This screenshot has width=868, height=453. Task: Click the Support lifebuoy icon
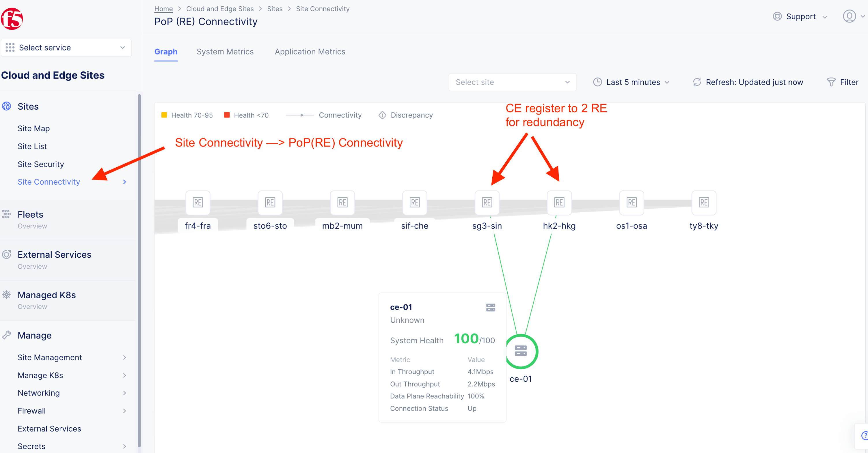(x=777, y=16)
